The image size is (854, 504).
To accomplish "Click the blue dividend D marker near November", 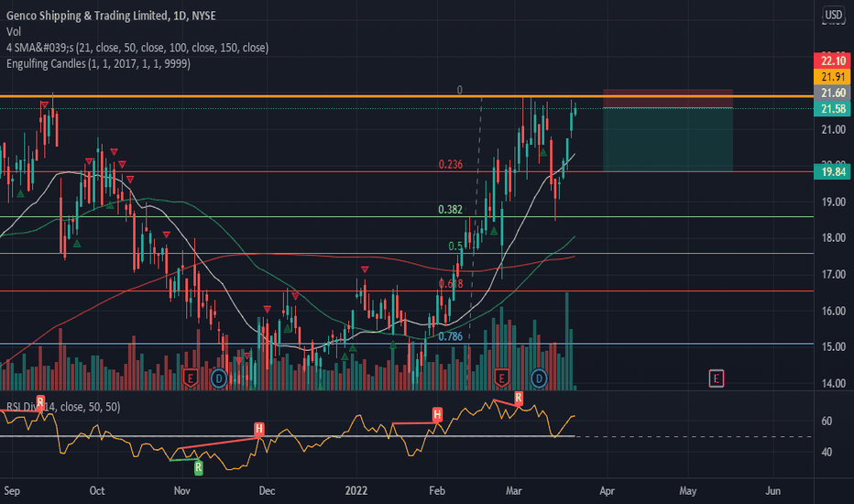I will (219, 378).
